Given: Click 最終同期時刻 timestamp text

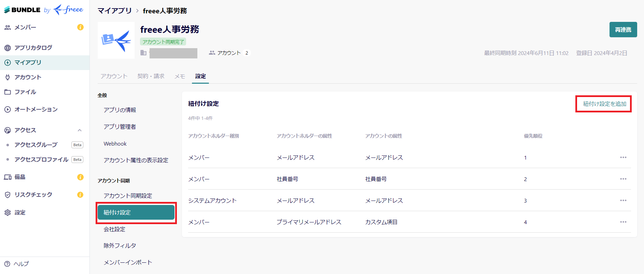Looking at the screenshot, I should coord(526,53).
